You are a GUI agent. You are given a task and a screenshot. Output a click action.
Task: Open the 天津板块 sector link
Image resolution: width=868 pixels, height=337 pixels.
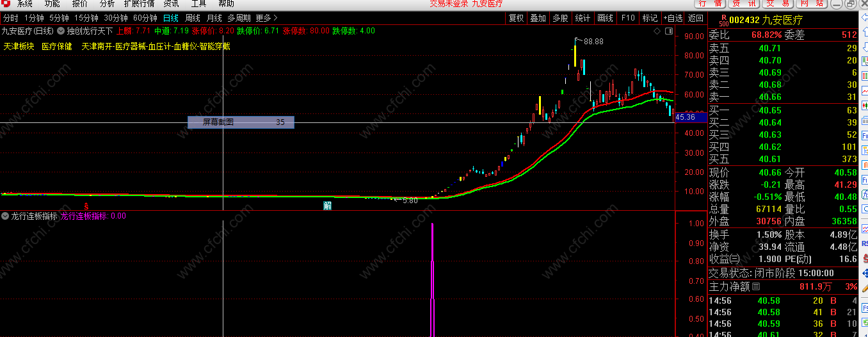coord(19,47)
